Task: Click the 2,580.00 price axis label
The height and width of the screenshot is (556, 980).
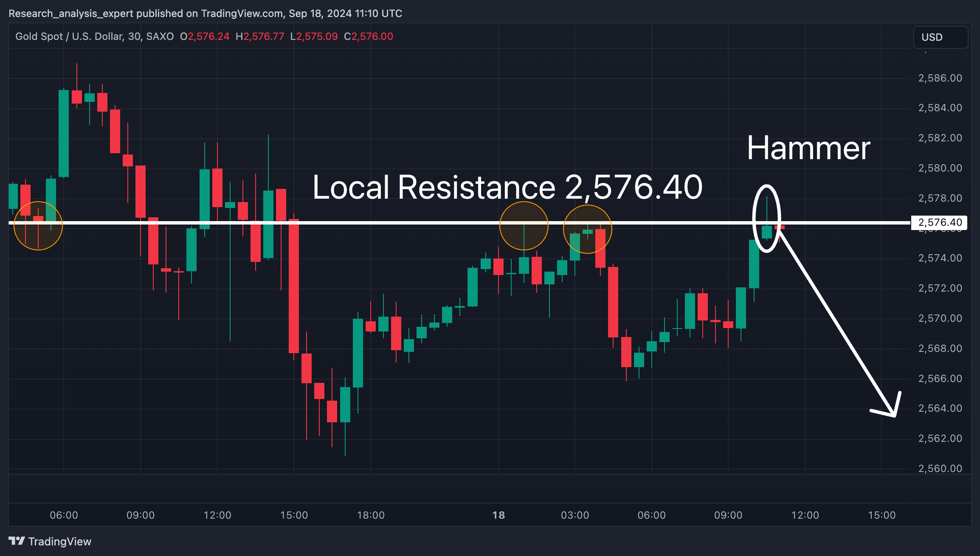Action: pyautogui.click(x=940, y=168)
